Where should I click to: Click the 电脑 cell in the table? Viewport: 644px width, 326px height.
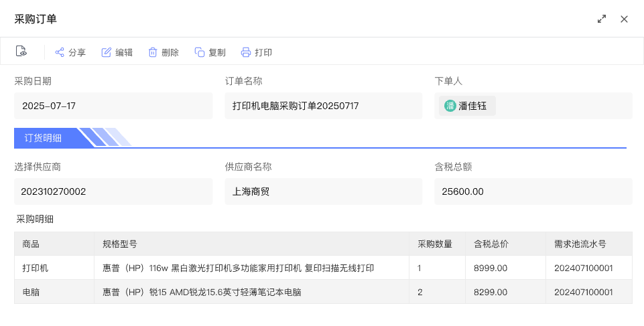54,292
